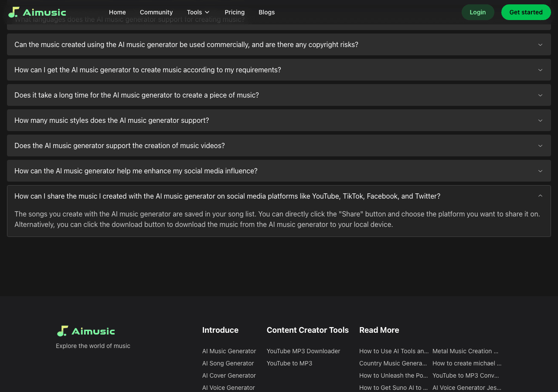Expand the question about generation time
The image size is (558, 392).
[279, 95]
